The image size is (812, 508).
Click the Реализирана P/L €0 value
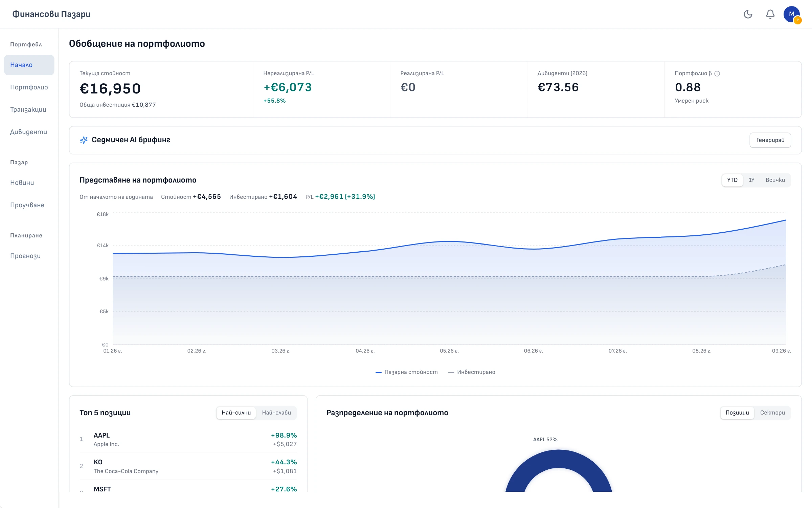408,87
